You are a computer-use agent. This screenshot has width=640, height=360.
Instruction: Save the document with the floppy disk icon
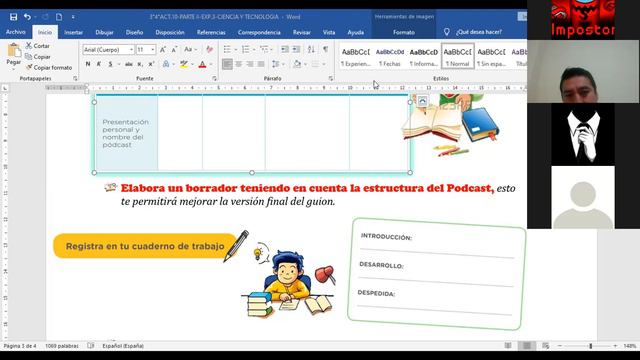point(13,17)
